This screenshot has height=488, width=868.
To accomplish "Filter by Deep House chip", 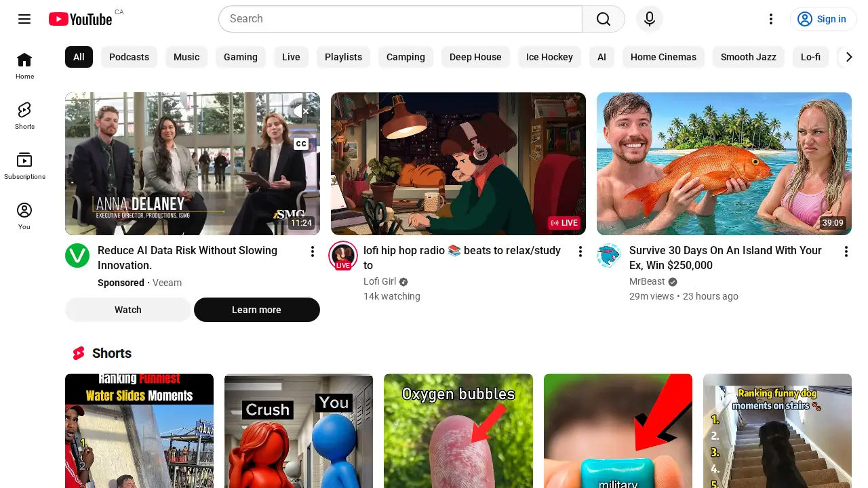I will pos(475,57).
